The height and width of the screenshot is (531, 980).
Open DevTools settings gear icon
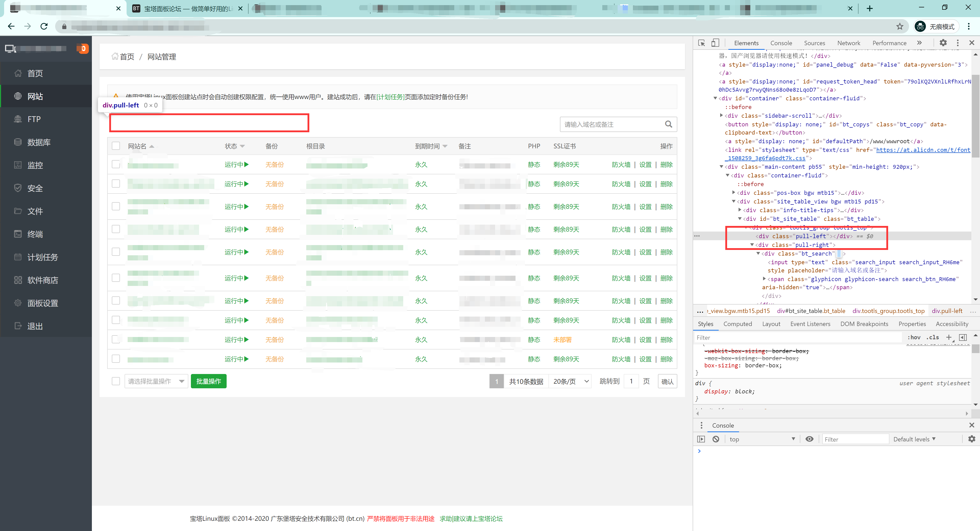[x=943, y=43]
